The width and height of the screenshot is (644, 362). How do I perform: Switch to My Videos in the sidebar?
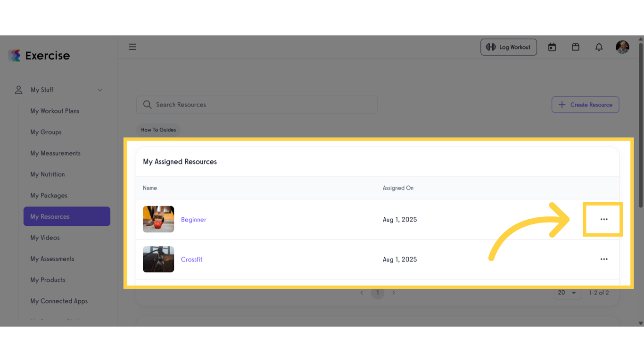[x=45, y=237]
